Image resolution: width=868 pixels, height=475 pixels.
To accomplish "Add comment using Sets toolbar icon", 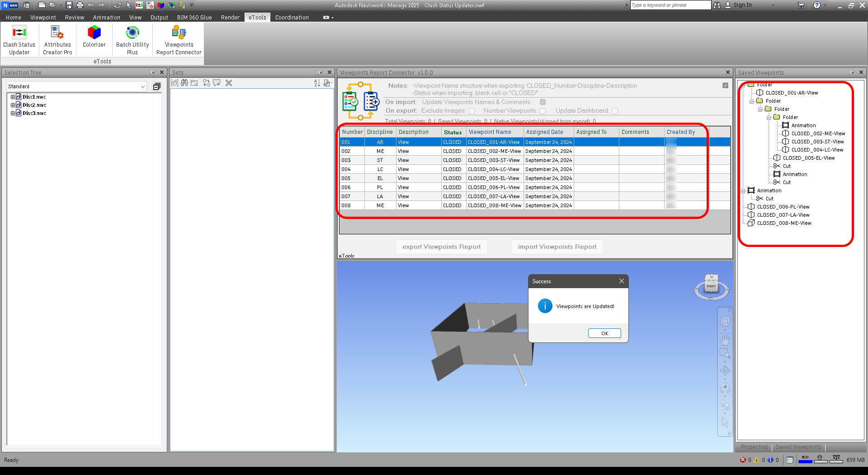I will [217, 83].
